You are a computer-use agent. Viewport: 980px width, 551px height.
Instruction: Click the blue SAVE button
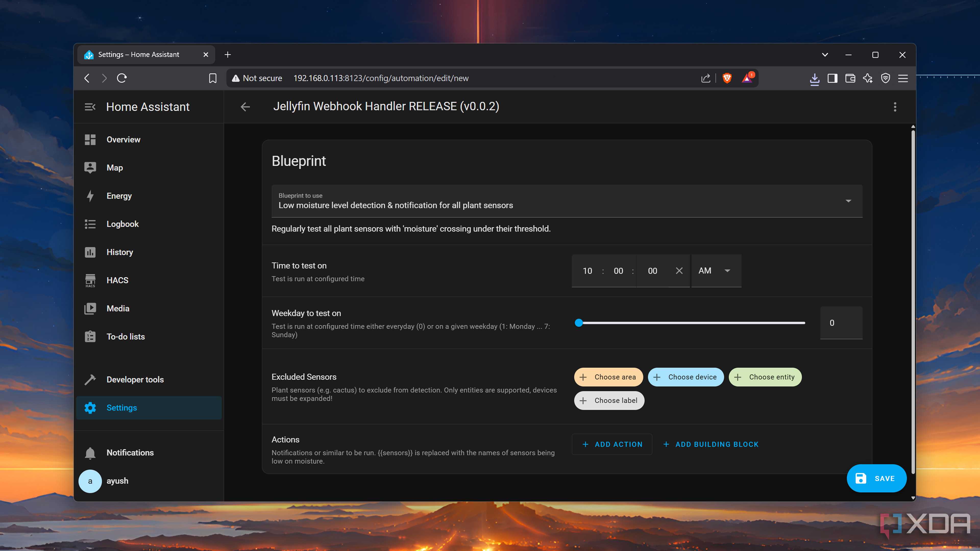tap(877, 478)
